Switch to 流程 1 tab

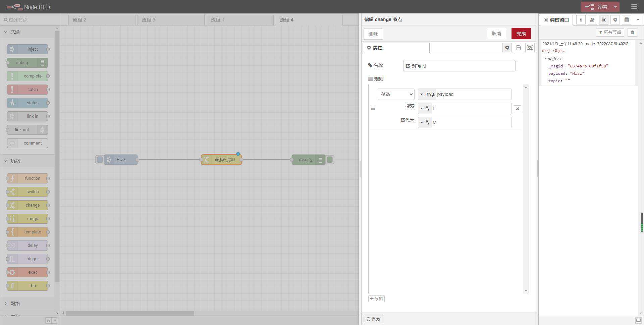tap(240, 20)
